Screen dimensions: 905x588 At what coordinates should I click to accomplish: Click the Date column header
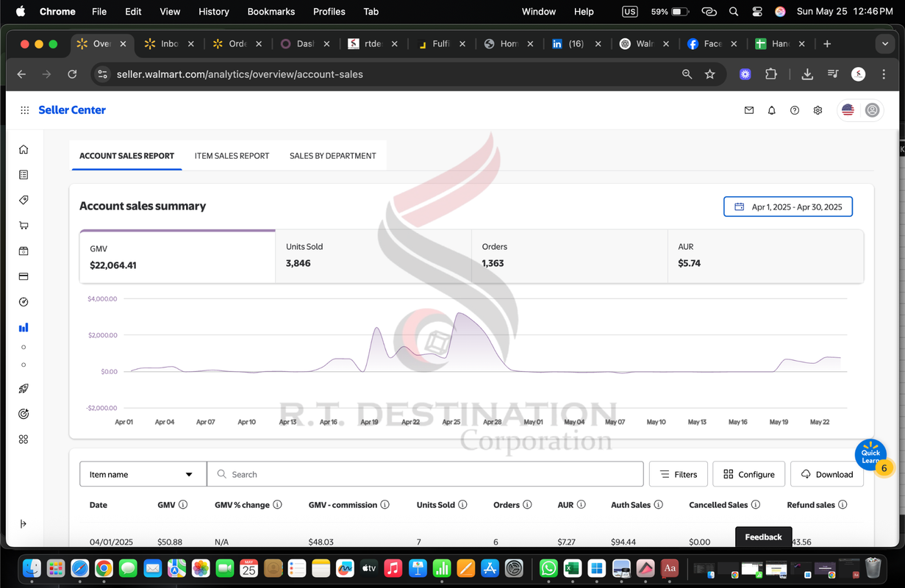(99, 505)
